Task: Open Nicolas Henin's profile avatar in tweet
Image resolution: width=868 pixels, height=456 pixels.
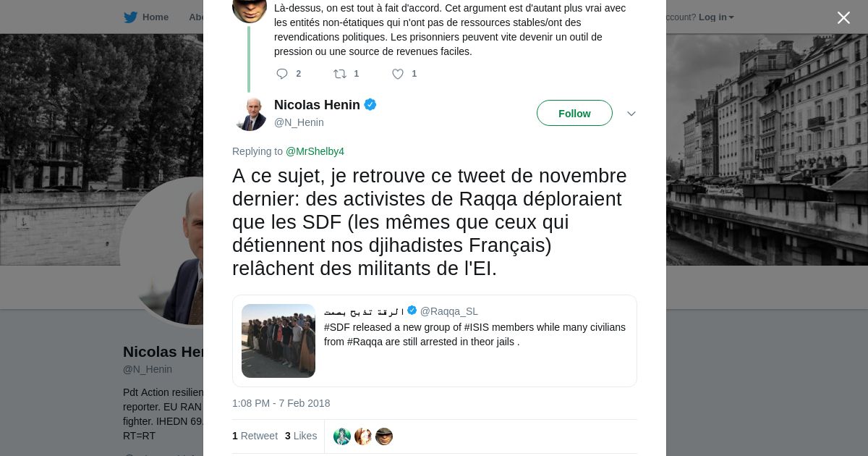Action: point(250,114)
